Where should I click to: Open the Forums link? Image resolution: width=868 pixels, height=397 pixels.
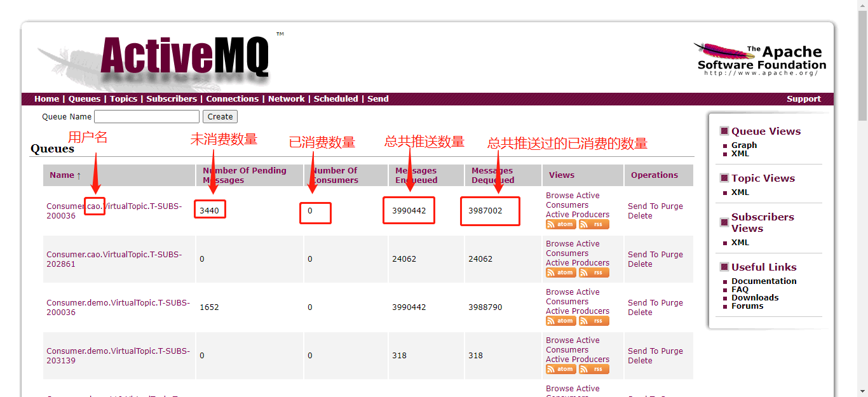(747, 306)
